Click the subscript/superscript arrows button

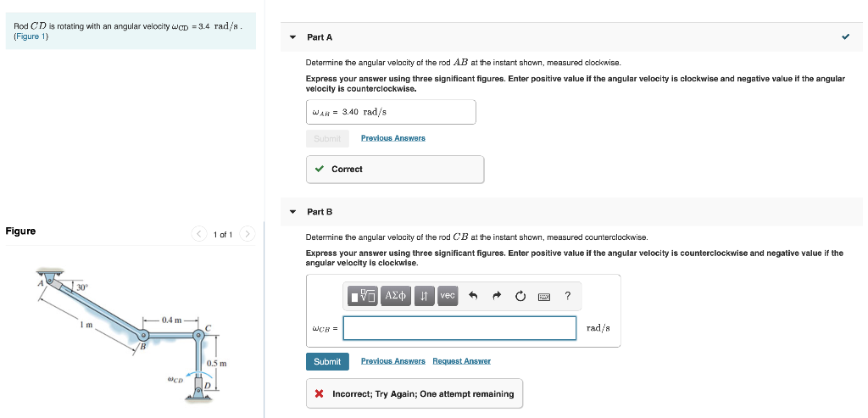[424, 296]
